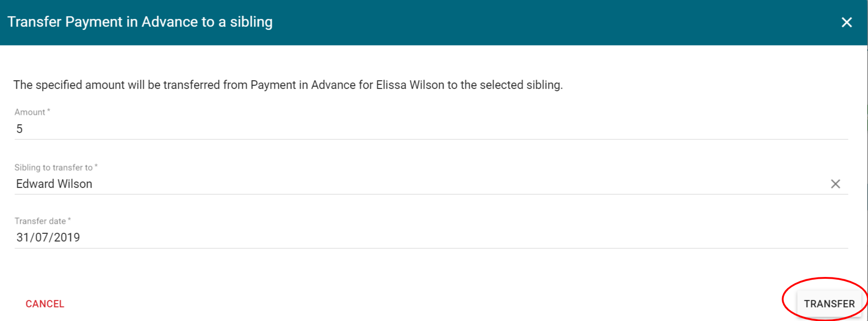868x321 pixels.
Task: Click the empty teal header area right of the title
Action: click(x=545, y=22)
